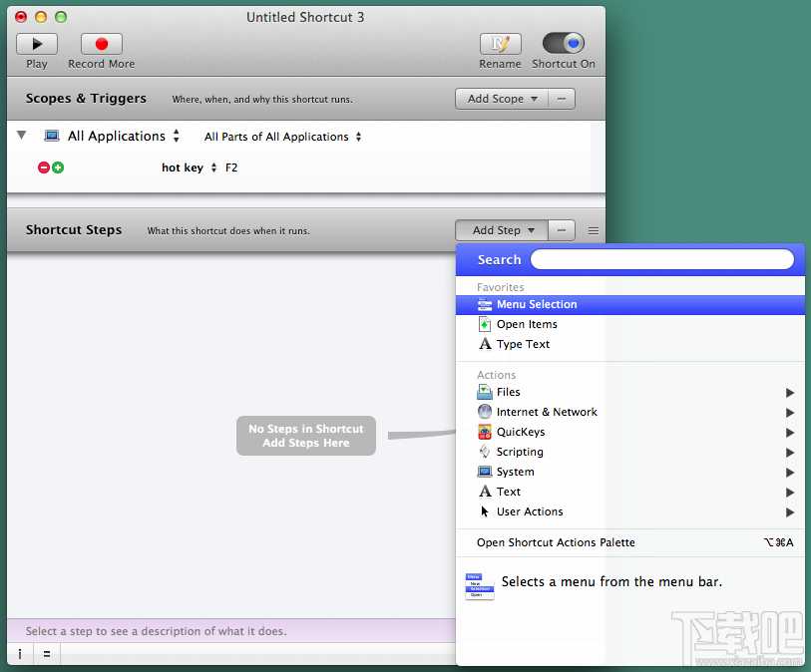Click the info 'i' button at bottom

pos(20,654)
